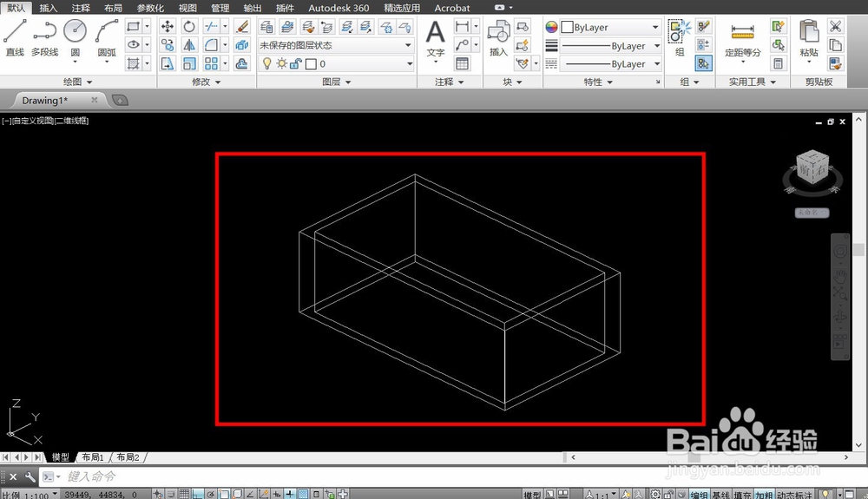Viewport: 868px width, 499px height.
Task: Expand the 图层 panel
Action: (x=336, y=82)
